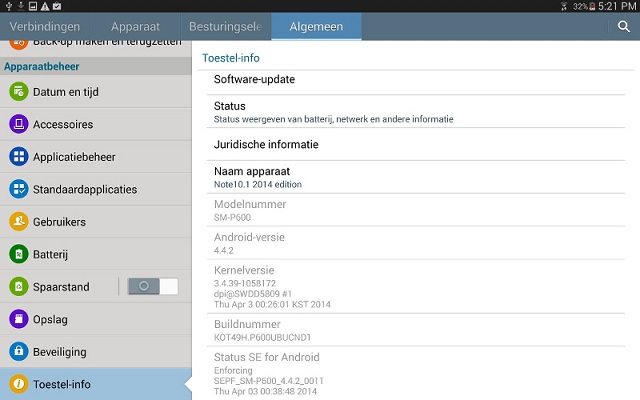Tap the Toestel-info panel heading
Screen dimensions: 640x400
click(x=231, y=58)
